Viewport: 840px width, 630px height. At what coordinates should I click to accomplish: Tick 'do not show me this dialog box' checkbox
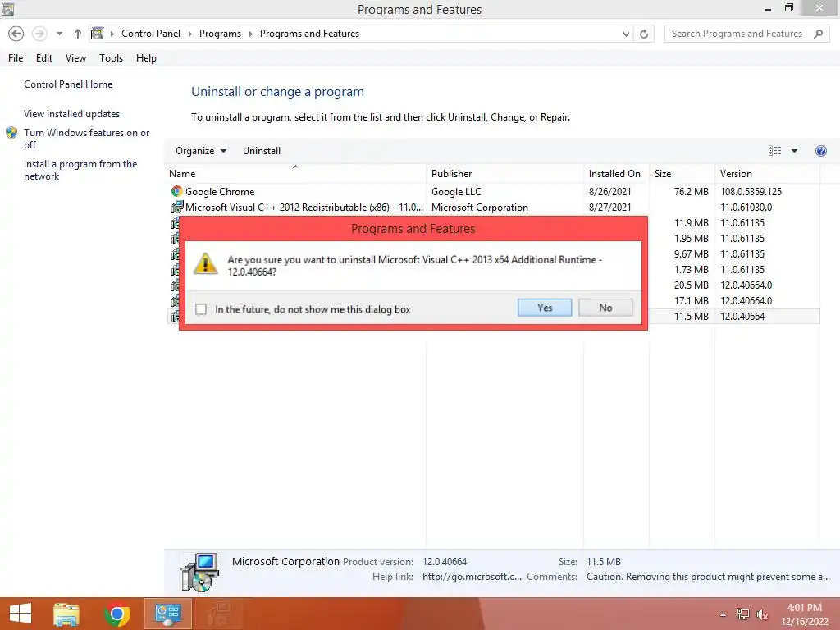(x=201, y=309)
